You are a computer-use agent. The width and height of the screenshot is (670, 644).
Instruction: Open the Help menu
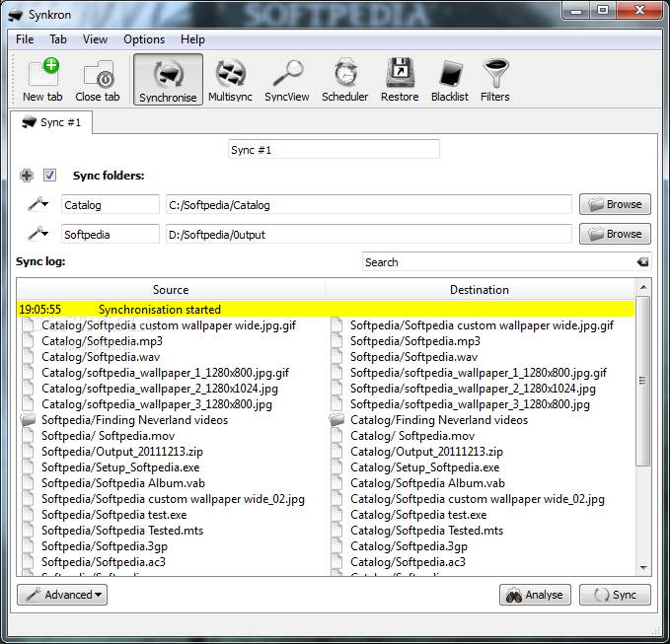pos(192,39)
